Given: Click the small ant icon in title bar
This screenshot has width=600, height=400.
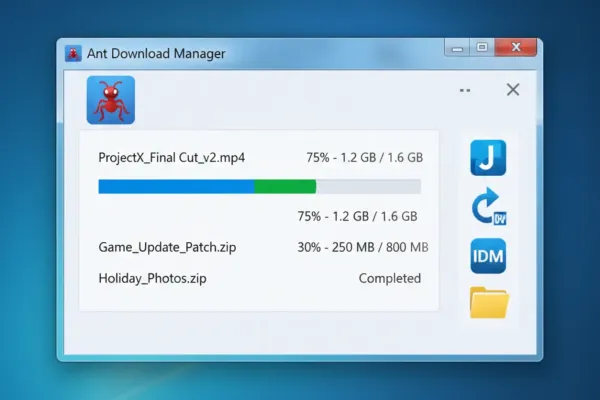Looking at the screenshot, I should pos(73,54).
